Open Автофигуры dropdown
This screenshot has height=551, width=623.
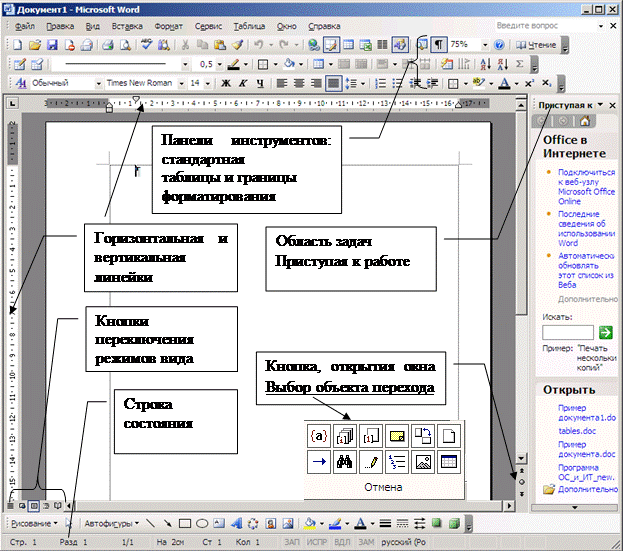112,524
